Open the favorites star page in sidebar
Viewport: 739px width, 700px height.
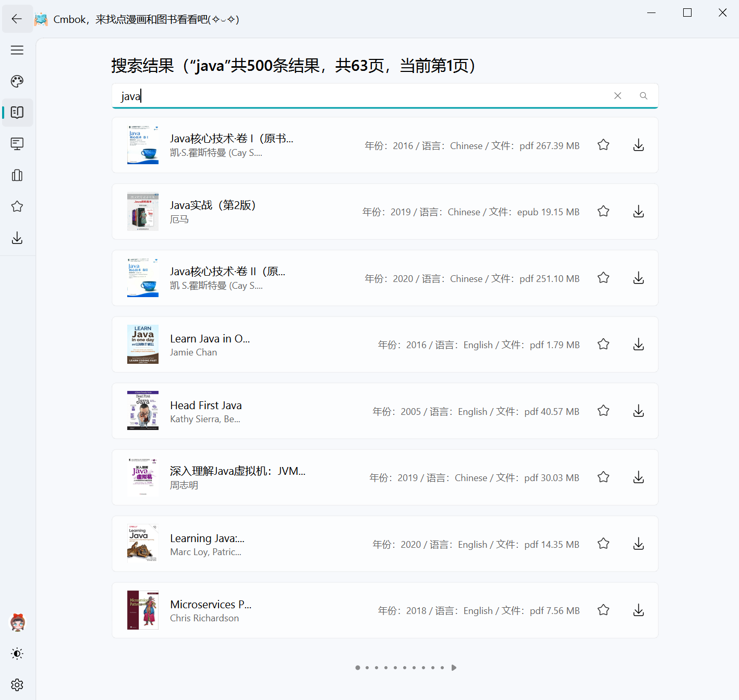17,206
